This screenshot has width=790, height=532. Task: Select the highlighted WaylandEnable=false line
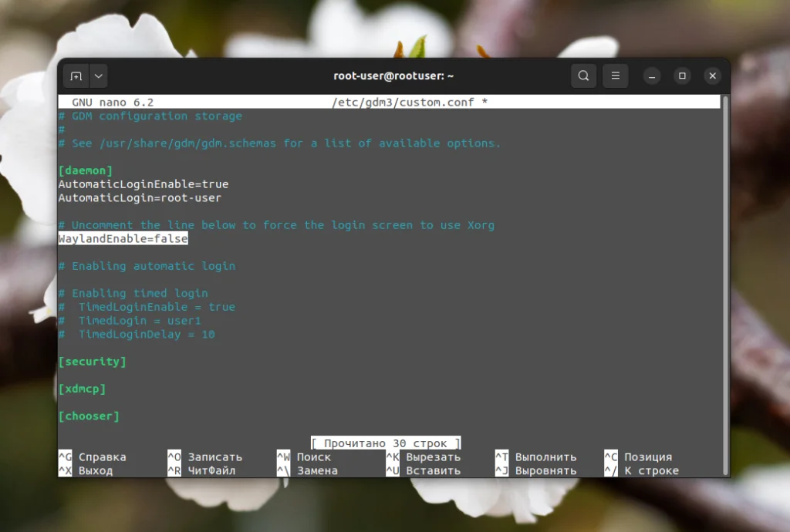(x=123, y=238)
